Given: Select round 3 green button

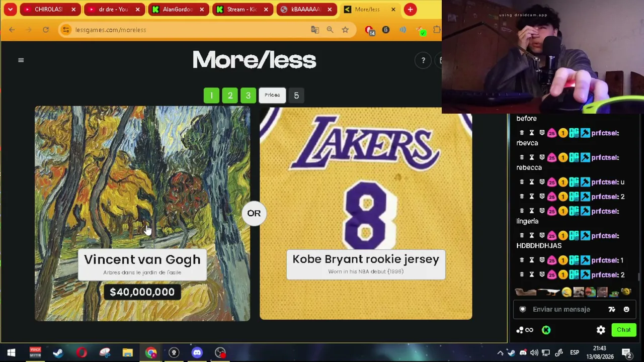Looking at the screenshot, I should [x=248, y=96].
